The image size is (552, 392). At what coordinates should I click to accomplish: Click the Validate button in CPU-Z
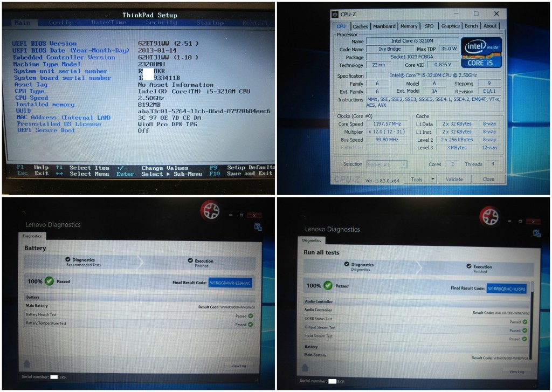(x=454, y=180)
